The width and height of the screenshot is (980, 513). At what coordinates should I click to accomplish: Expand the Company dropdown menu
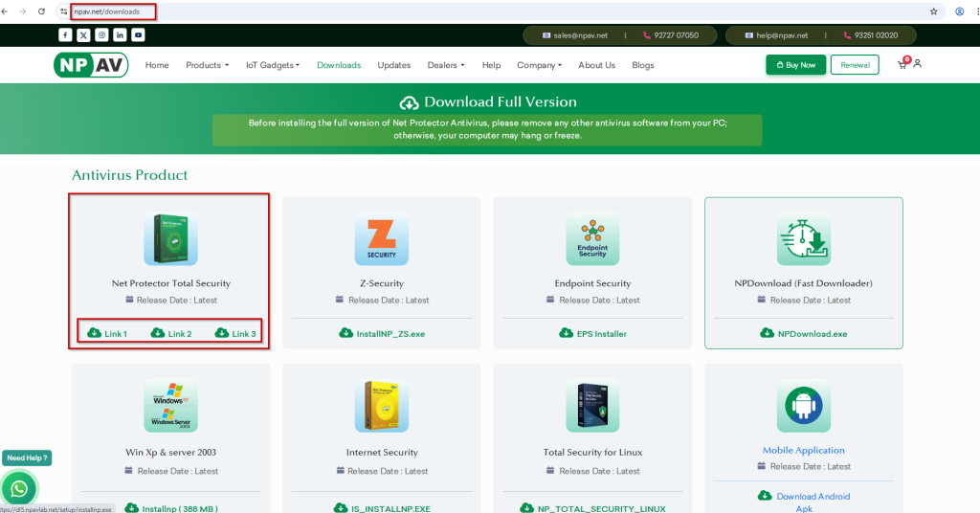539,65
